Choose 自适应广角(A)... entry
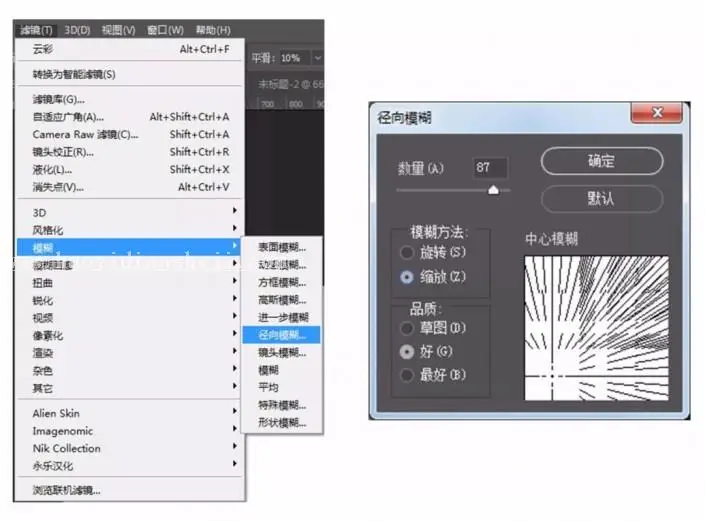This screenshot has width=705, height=521. tap(130, 117)
